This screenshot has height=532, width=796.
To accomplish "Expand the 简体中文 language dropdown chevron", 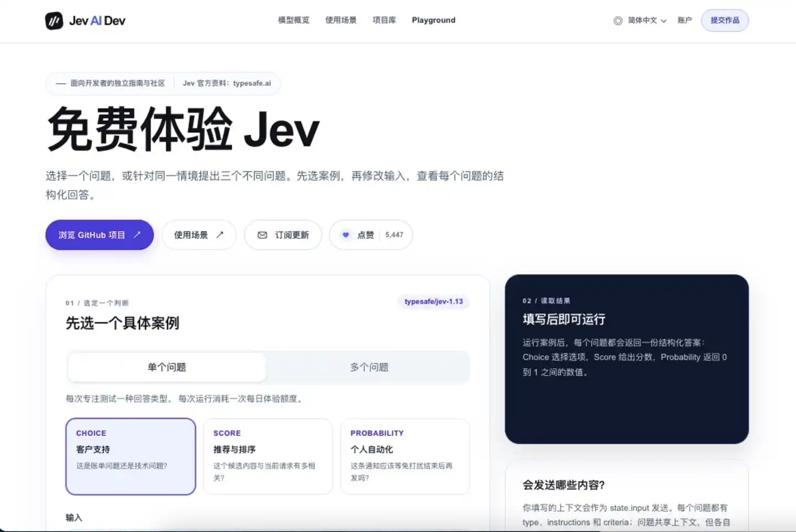I will pyautogui.click(x=664, y=21).
